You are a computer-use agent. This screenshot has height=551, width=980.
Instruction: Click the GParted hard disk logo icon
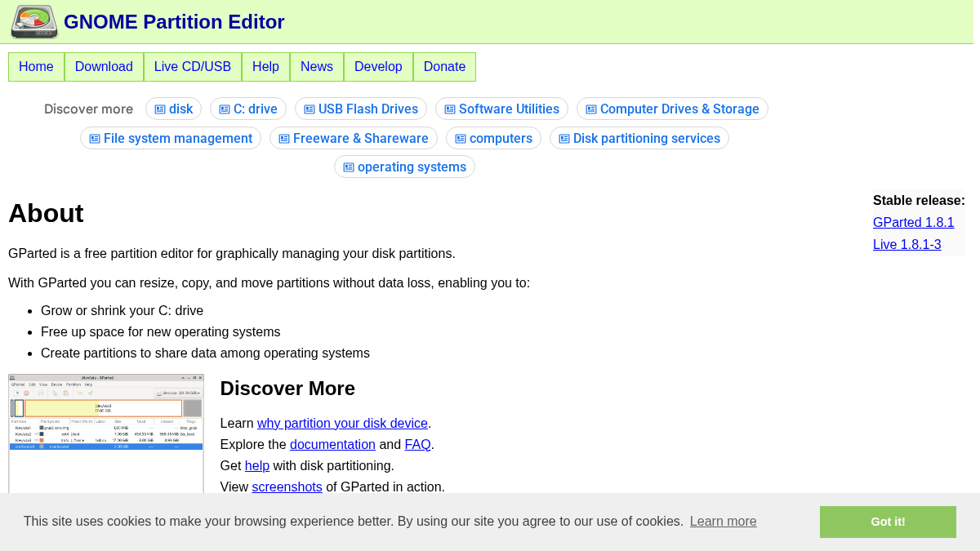pyautogui.click(x=34, y=22)
